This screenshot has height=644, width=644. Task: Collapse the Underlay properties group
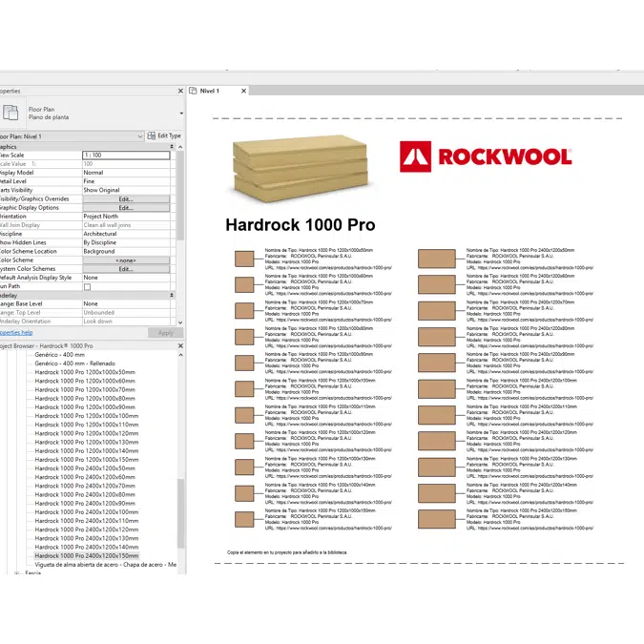point(172,296)
